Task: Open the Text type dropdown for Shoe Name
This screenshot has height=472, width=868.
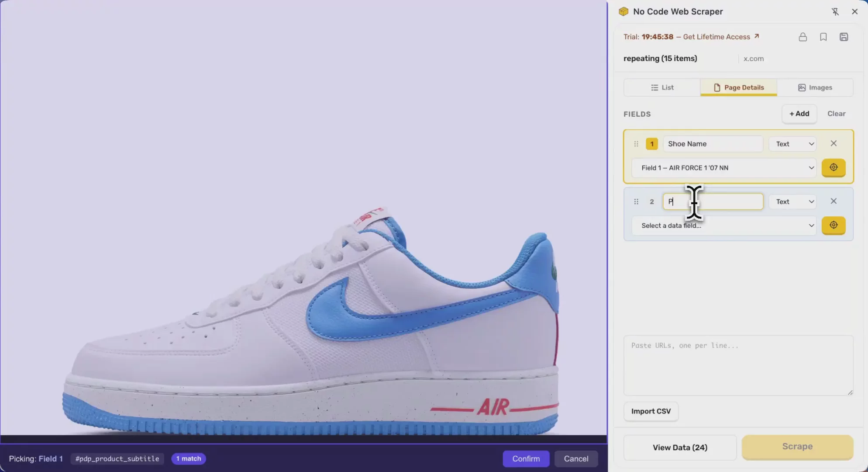Action: pyautogui.click(x=792, y=144)
